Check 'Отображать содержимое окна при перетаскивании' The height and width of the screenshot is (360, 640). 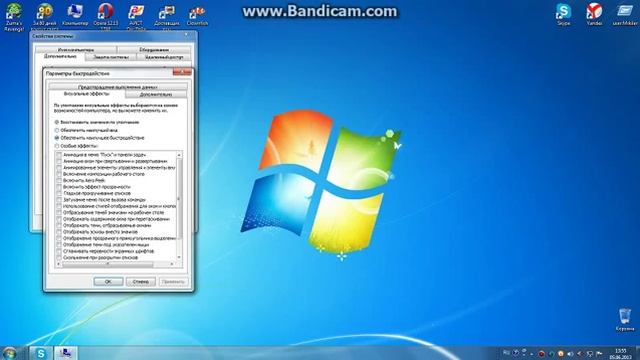point(59,219)
